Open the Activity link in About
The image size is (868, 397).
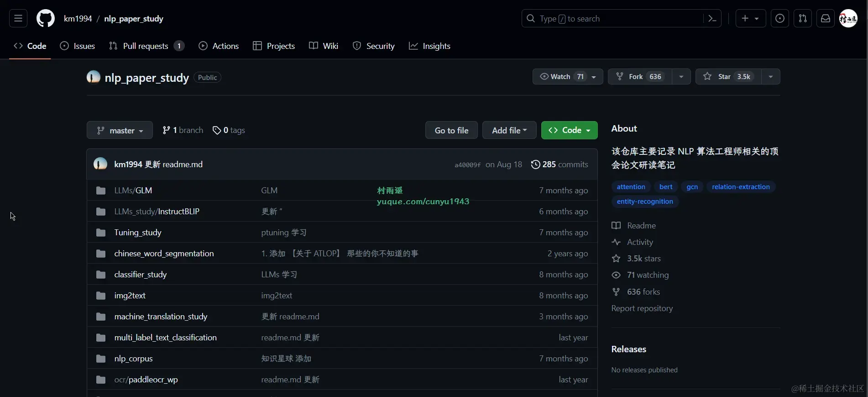[633, 242]
